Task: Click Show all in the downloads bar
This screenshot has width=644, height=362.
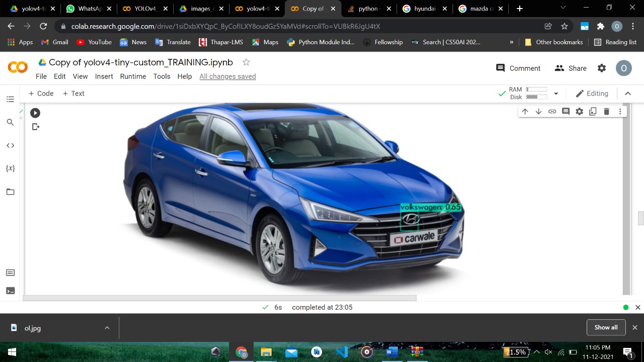Action: [606, 327]
